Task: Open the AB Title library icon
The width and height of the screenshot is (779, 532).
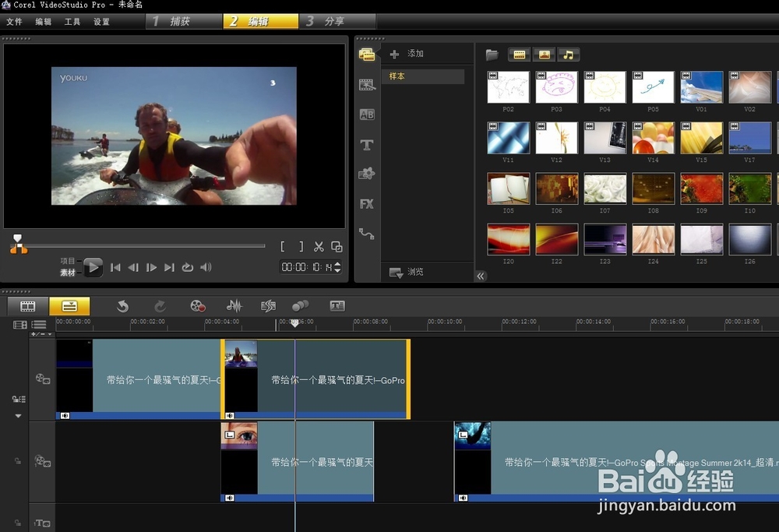Action: click(367, 115)
